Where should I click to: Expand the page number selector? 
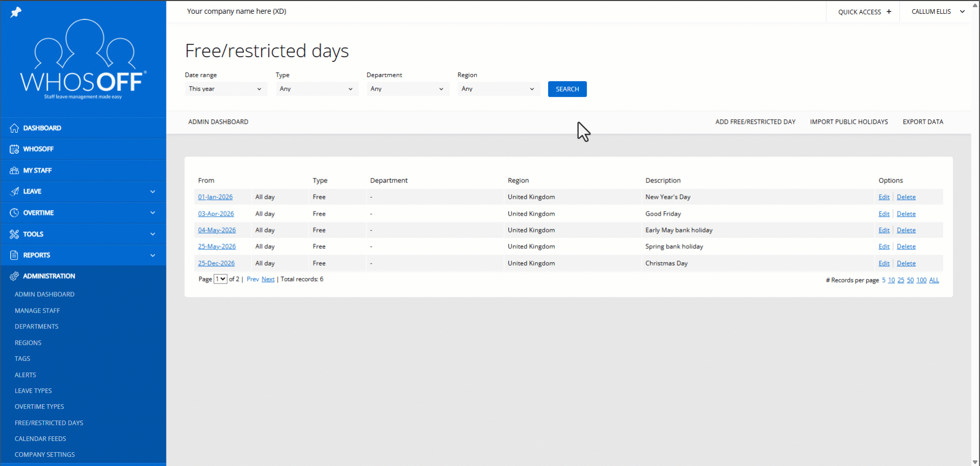220,279
